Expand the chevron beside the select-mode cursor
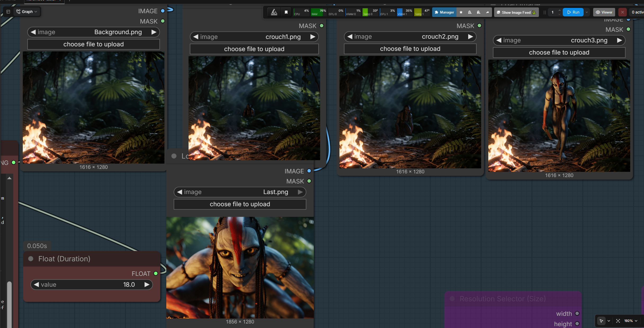644x328 pixels. [x=609, y=321]
